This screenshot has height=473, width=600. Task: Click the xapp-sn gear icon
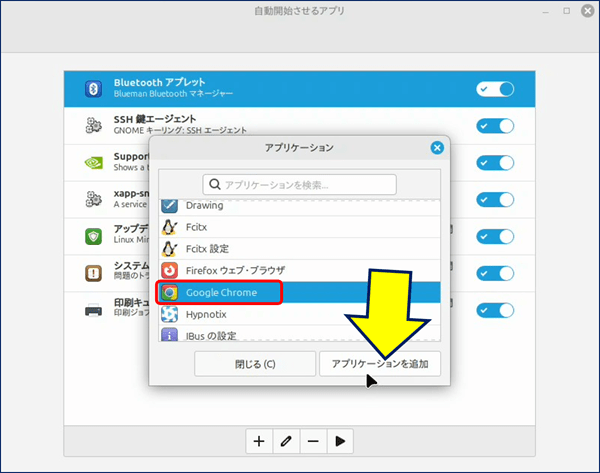[93, 199]
